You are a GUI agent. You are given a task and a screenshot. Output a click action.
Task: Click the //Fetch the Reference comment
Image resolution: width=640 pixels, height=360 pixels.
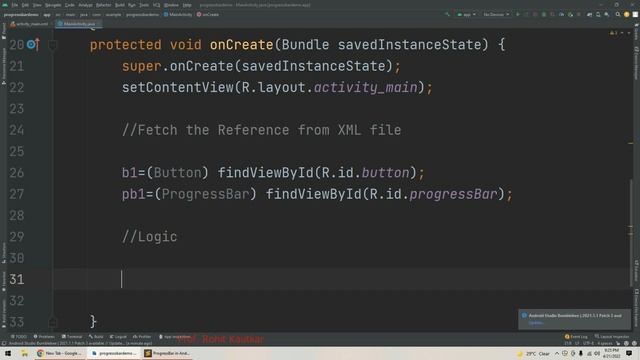tap(261, 130)
